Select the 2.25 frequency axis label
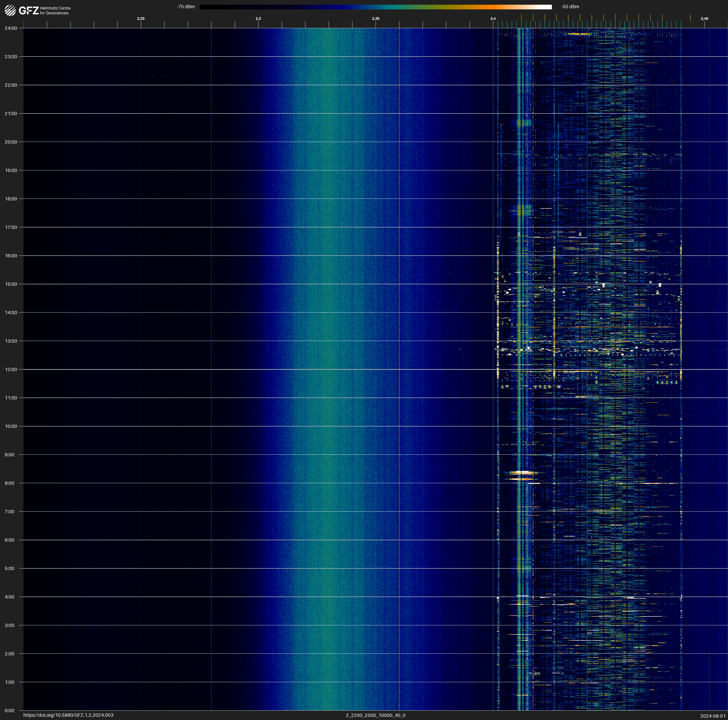The height and width of the screenshot is (720, 728). click(140, 19)
